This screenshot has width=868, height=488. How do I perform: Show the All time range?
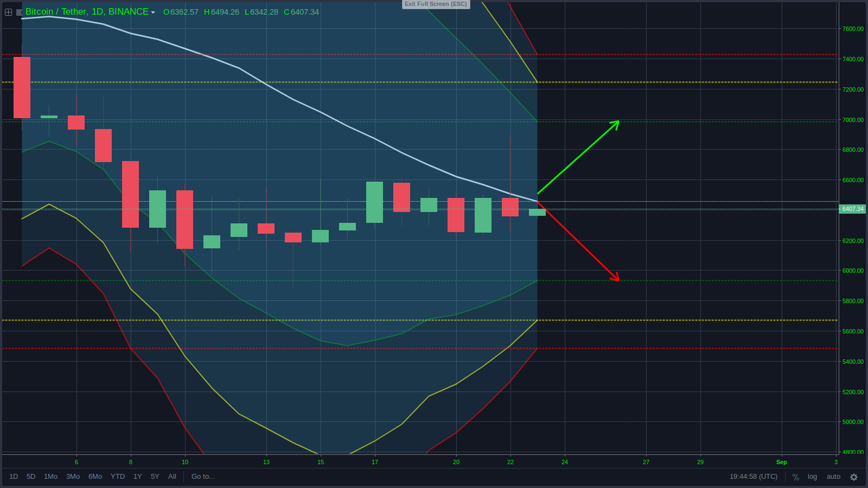[172, 477]
